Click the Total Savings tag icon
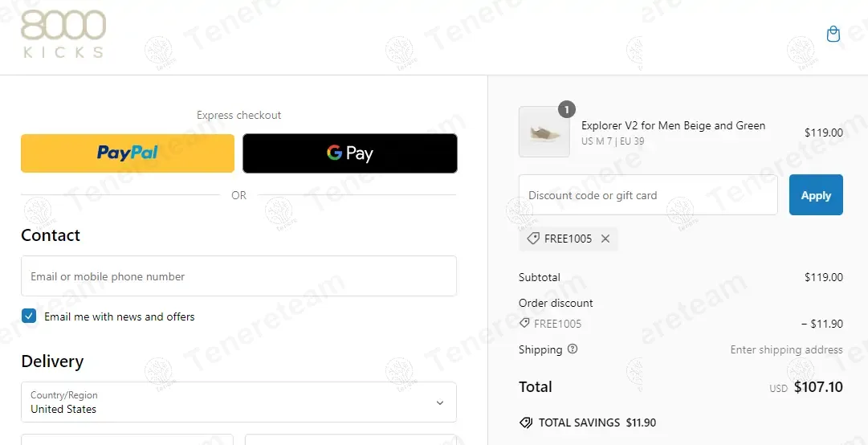This screenshot has width=868, height=445. click(x=526, y=423)
